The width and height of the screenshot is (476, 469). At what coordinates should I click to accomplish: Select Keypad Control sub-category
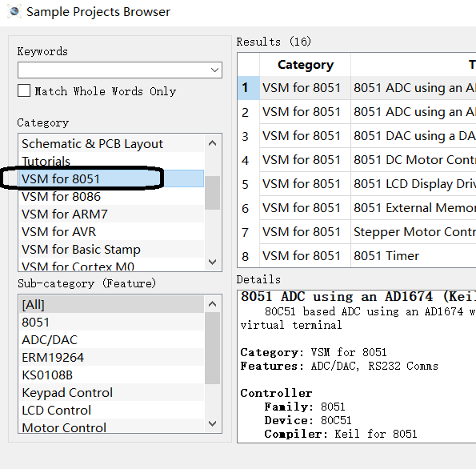tap(111, 393)
